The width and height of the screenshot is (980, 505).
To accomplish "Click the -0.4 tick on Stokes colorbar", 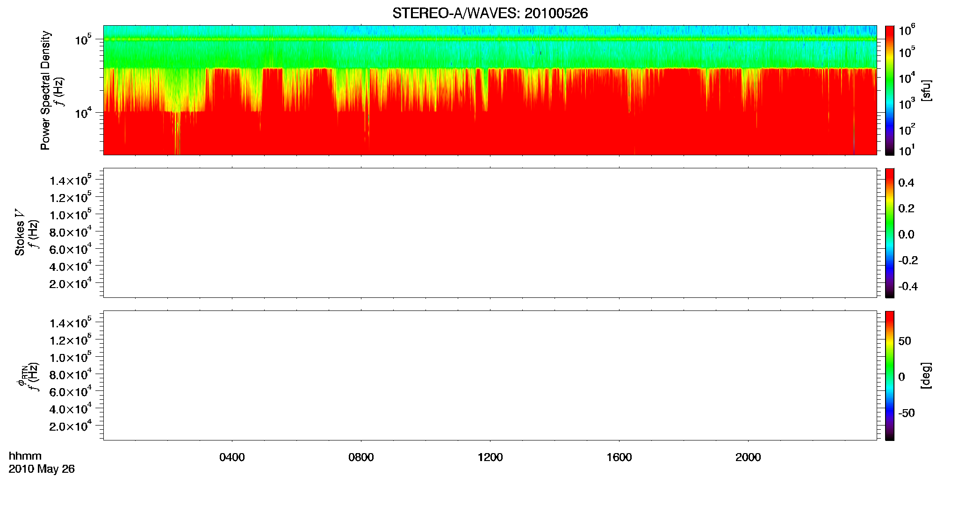I will click(908, 287).
